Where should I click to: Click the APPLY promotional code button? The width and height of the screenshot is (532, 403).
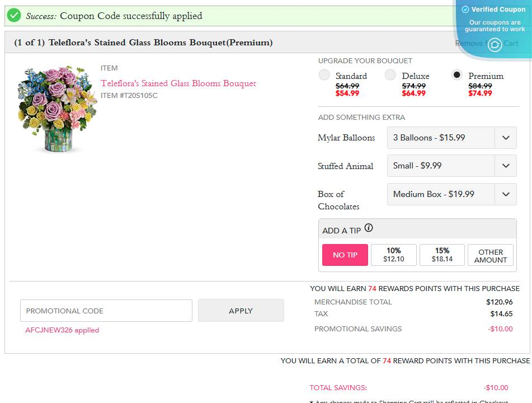tap(241, 311)
